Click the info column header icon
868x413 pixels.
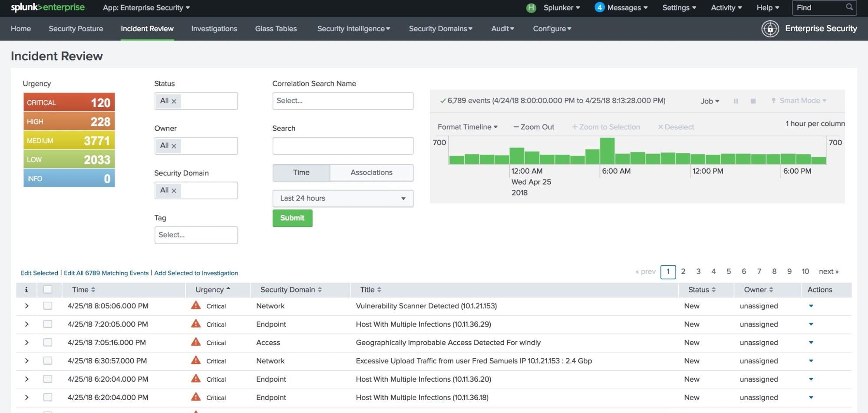pos(26,290)
